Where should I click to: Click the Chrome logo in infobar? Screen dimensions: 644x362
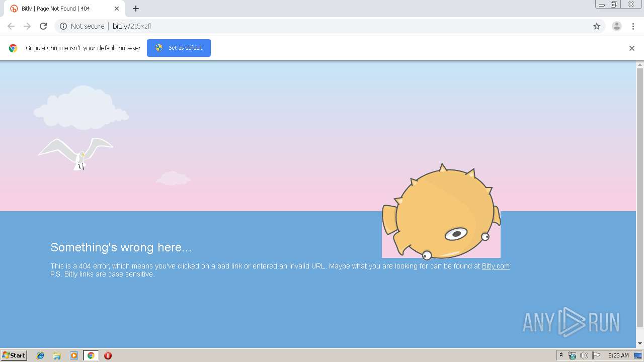click(13, 48)
